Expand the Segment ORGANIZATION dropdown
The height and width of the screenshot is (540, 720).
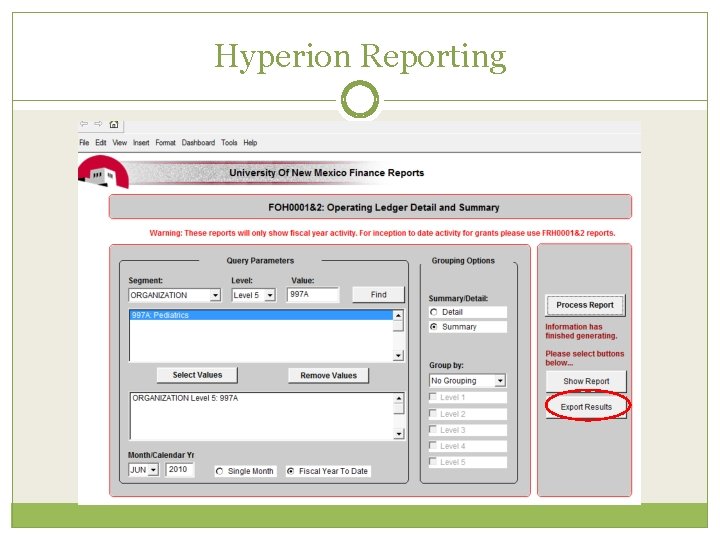point(215,295)
